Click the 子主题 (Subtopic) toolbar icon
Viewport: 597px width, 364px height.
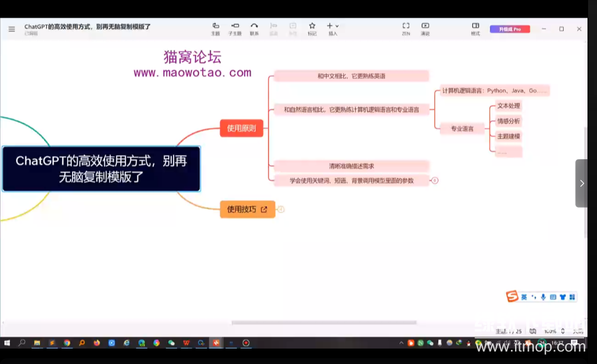[x=235, y=29]
